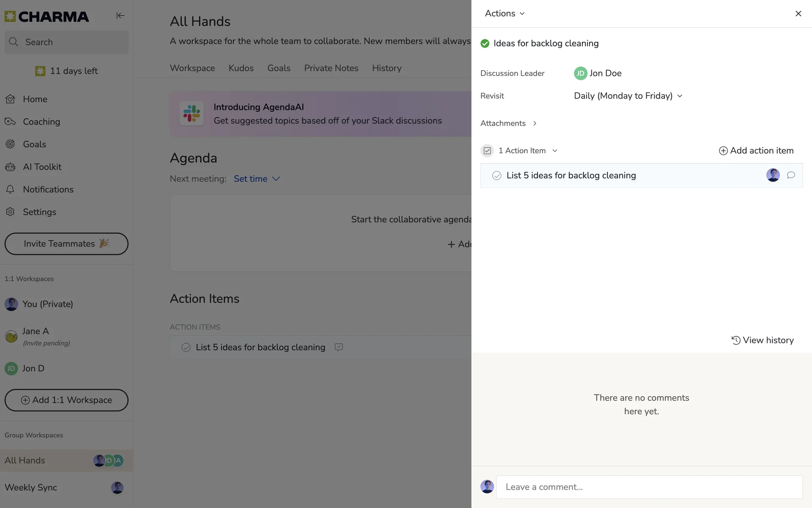This screenshot has height=508, width=812.
Task: Check off List 5 ideas in Action Items list
Action: pos(186,348)
